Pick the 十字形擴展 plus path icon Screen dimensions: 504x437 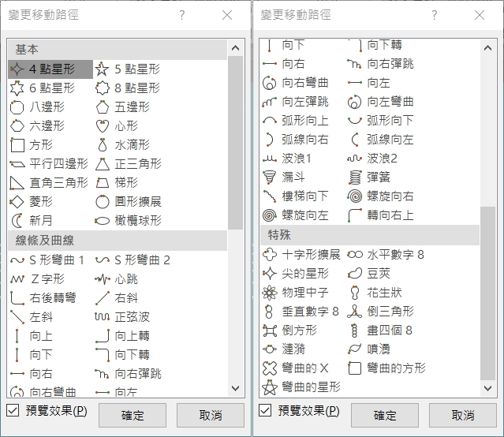click(x=270, y=255)
